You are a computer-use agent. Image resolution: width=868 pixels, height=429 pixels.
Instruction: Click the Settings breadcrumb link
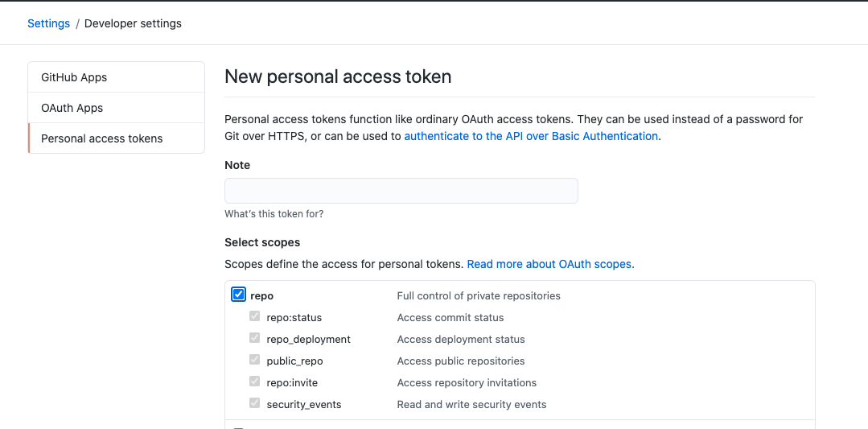pos(48,23)
